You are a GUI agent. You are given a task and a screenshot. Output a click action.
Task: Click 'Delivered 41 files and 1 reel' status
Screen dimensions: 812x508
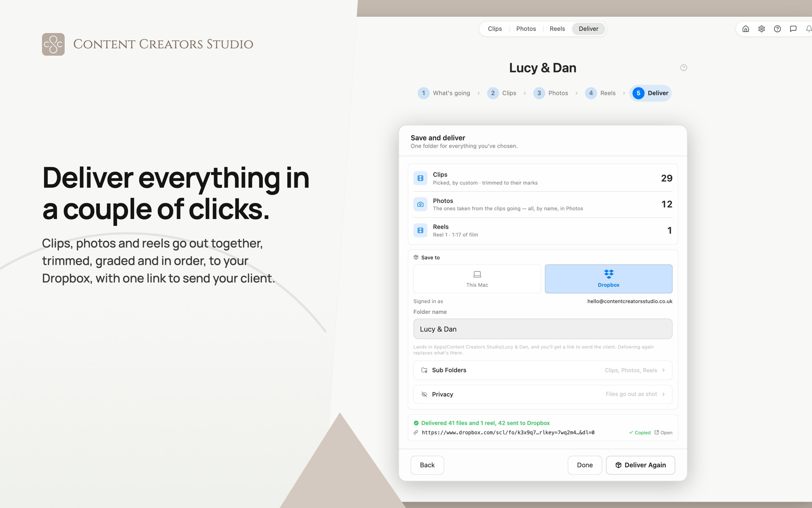(486, 423)
